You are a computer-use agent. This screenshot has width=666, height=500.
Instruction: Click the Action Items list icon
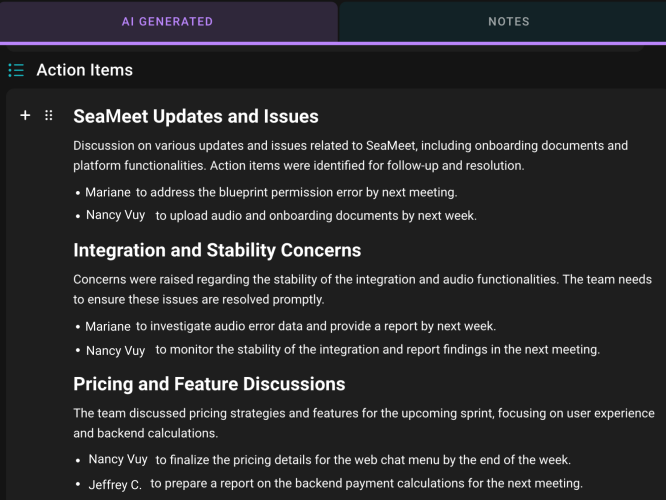(16, 70)
